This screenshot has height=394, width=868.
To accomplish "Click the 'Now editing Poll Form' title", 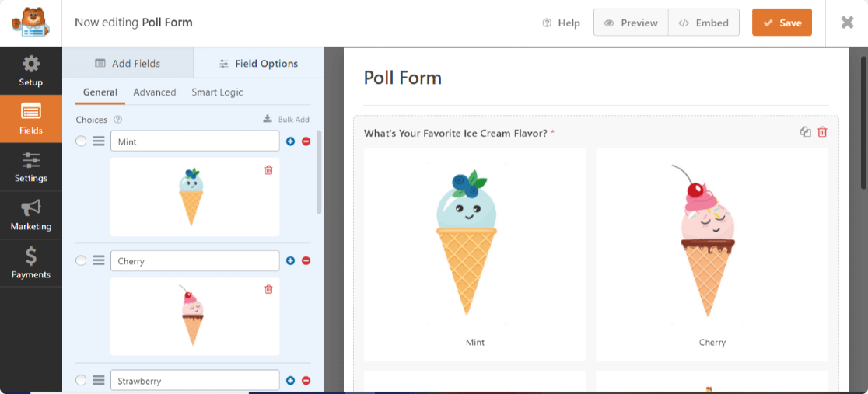I will point(134,23).
